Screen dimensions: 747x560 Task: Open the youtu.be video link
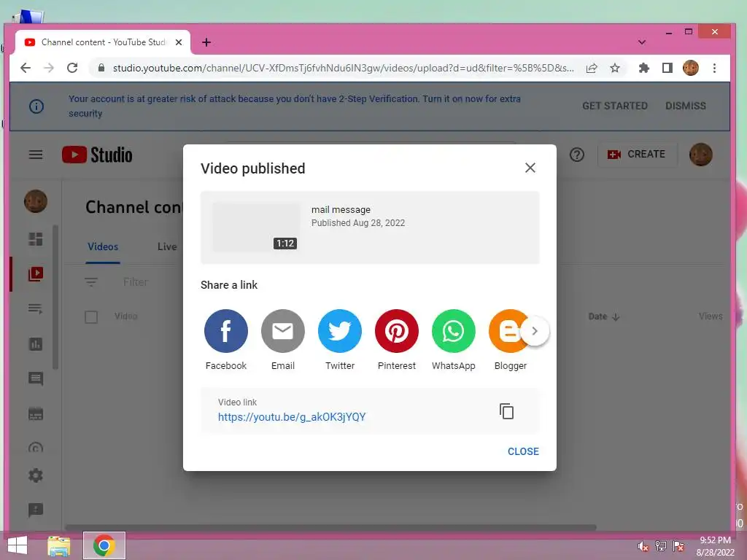point(292,417)
